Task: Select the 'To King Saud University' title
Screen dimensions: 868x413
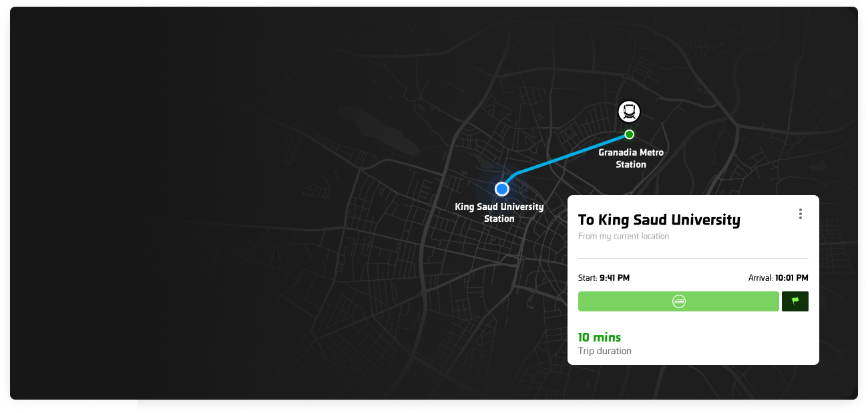Action: click(x=659, y=220)
